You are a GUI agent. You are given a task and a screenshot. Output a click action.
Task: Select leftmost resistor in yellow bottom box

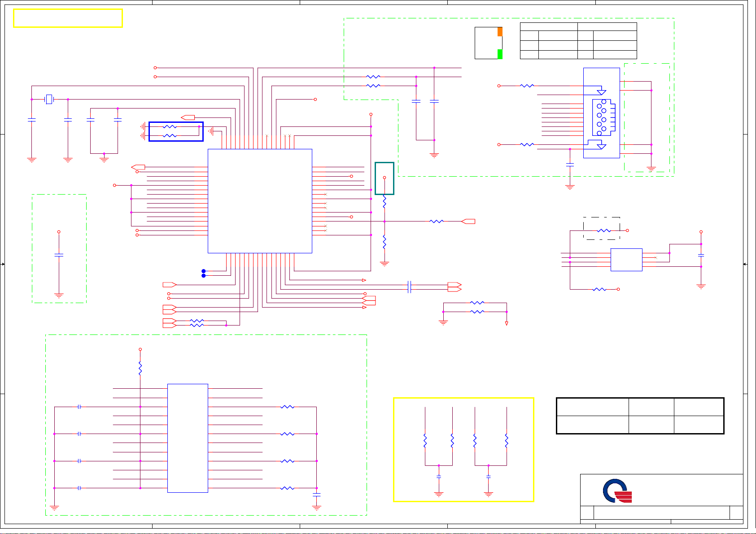click(425, 441)
